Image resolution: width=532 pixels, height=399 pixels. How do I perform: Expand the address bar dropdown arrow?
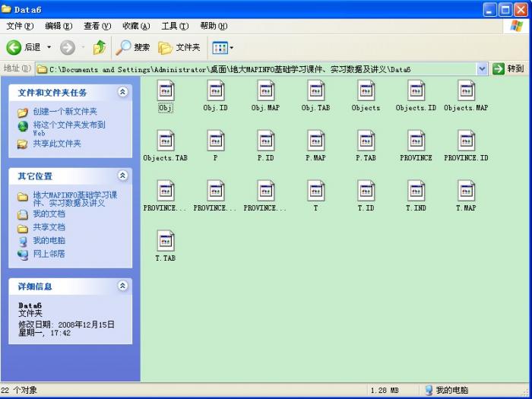coord(482,69)
